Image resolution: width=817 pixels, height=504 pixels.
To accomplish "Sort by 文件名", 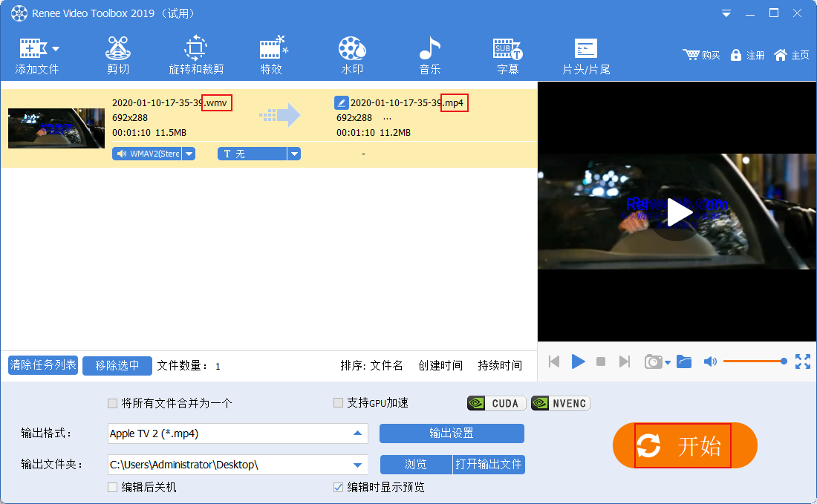I will (x=386, y=365).
